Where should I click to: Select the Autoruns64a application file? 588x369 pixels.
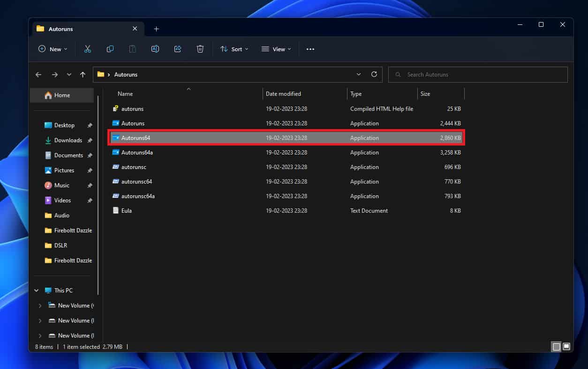[x=137, y=153]
